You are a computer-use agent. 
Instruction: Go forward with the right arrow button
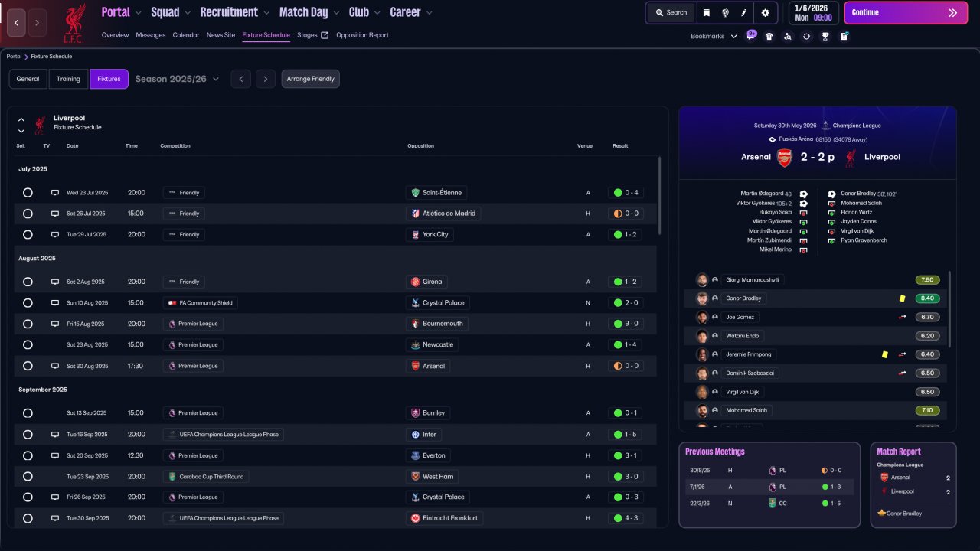pos(38,23)
